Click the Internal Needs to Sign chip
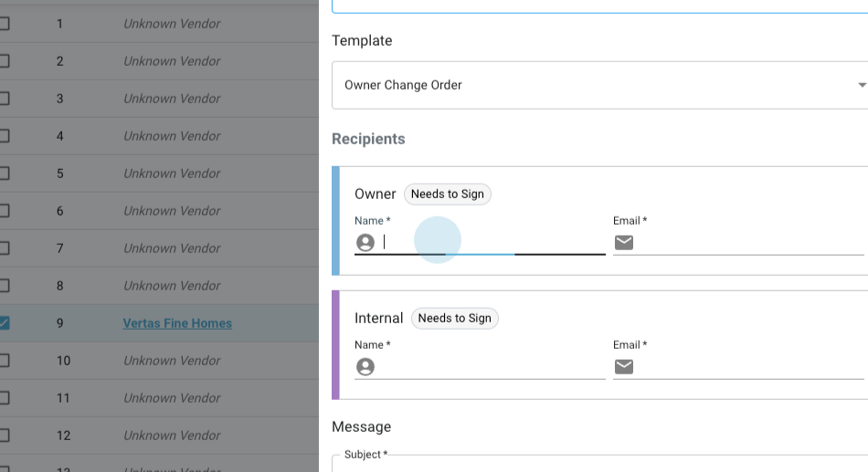 pos(454,318)
